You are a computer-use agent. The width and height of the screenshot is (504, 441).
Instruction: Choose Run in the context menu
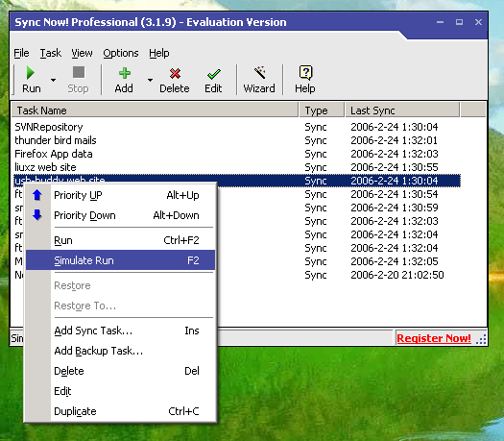click(x=121, y=240)
